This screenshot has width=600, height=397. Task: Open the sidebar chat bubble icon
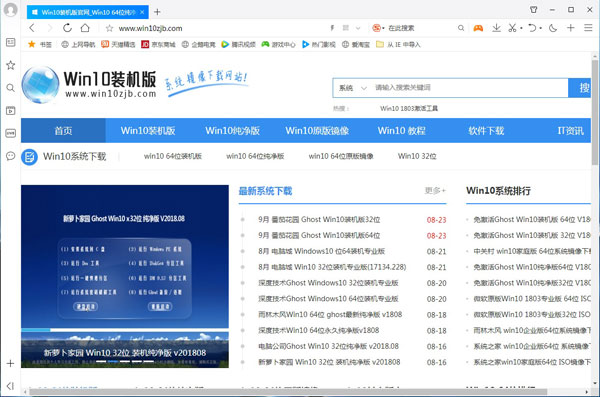click(x=10, y=156)
